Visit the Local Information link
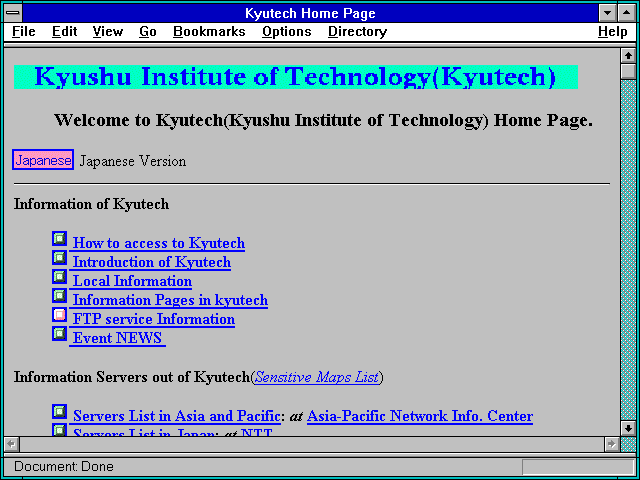This screenshot has width=640, height=480. [x=132, y=281]
